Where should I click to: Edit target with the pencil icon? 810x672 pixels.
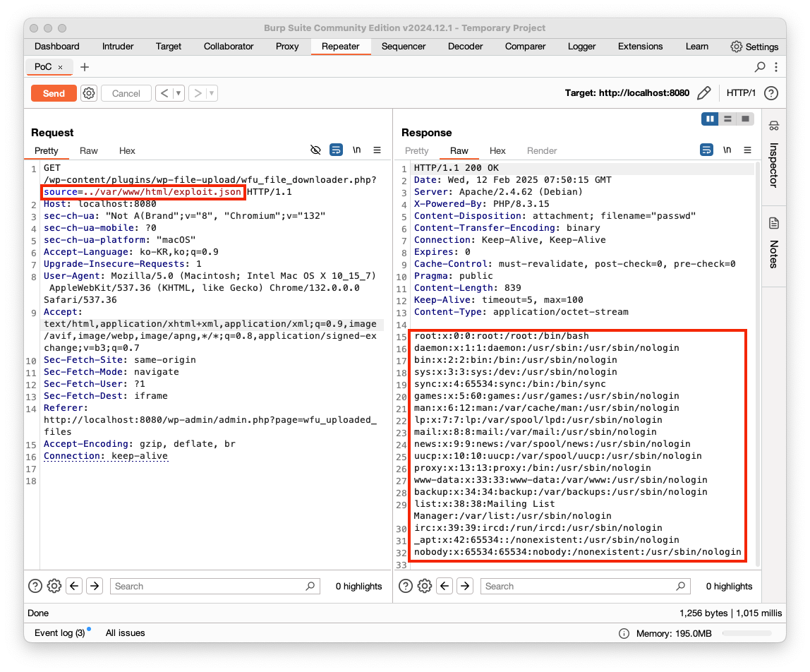click(x=703, y=93)
